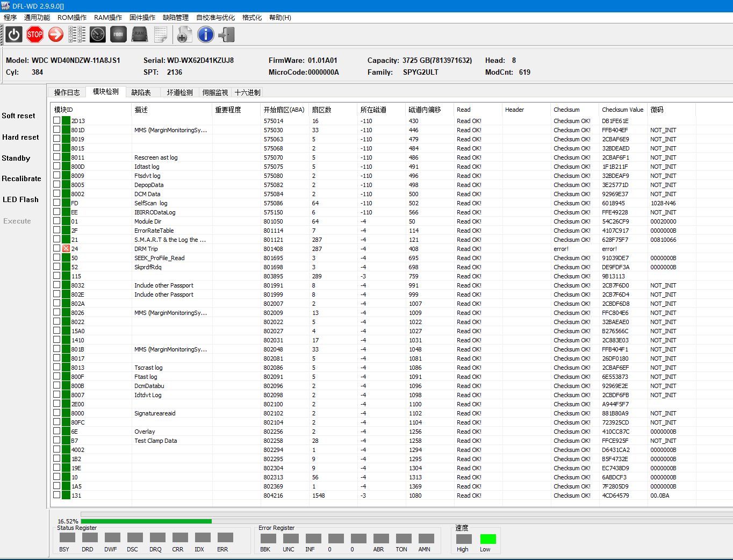The height and width of the screenshot is (560, 733).
Task: Open the 固件操作 menu
Action: coord(142,18)
